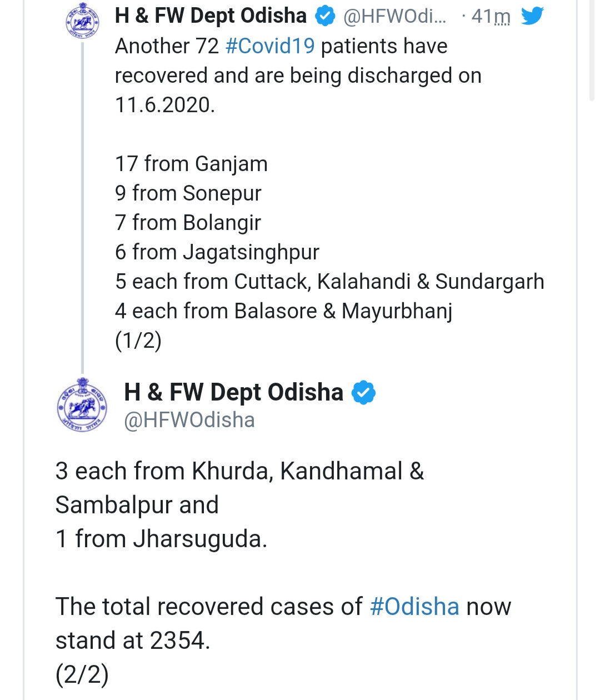Screen dimensions: 600x700
Task: Click the "17 from Ganjam" line
Action: coord(191,164)
